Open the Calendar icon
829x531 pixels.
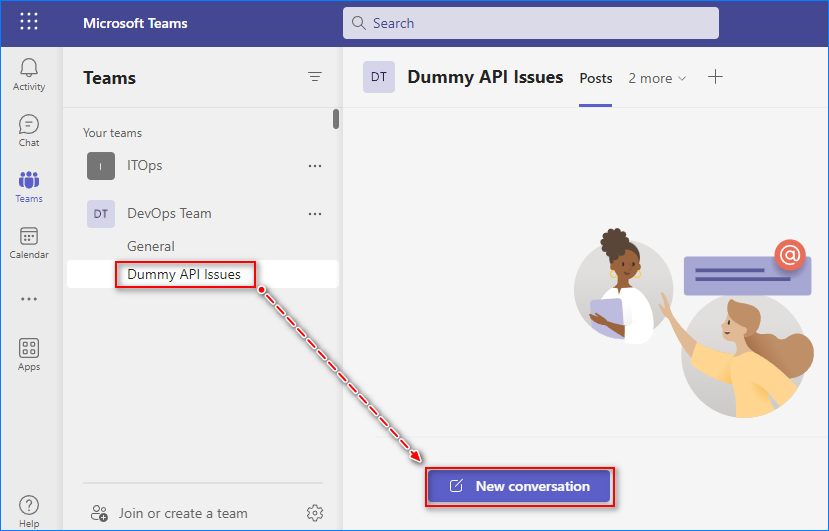29,237
